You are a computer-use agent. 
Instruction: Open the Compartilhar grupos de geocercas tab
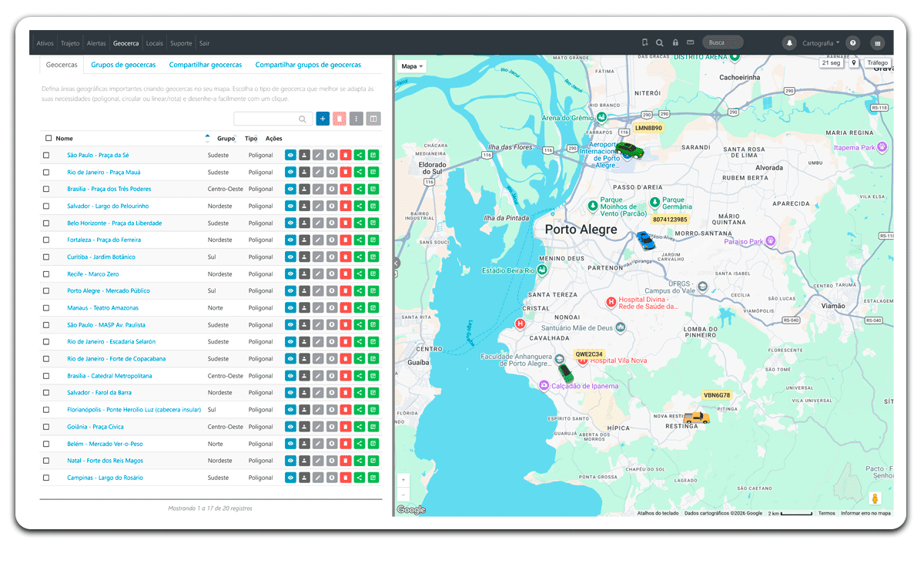coord(308,65)
